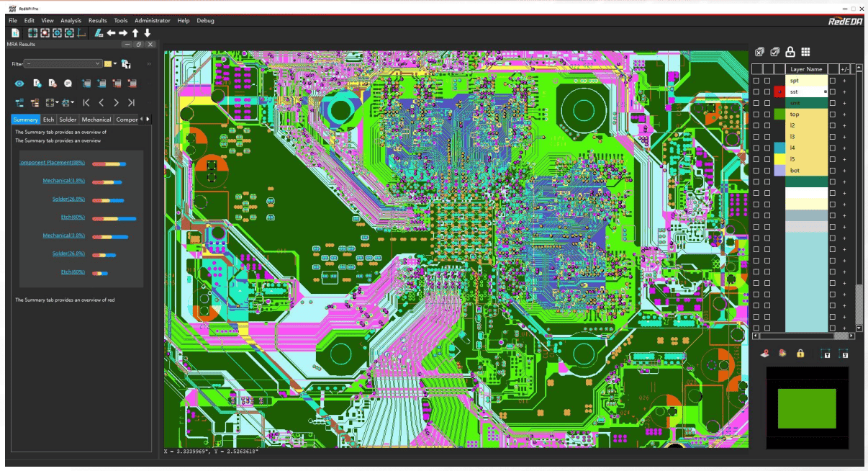The width and height of the screenshot is (868, 471).
Task: Open dropdown arrow beside yellow filter swatch
Action: point(115,64)
